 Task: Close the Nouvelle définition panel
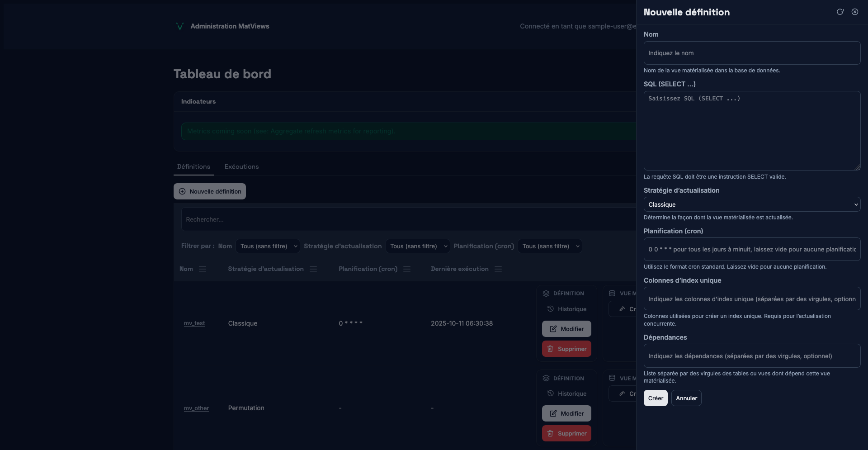pyautogui.click(x=855, y=12)
